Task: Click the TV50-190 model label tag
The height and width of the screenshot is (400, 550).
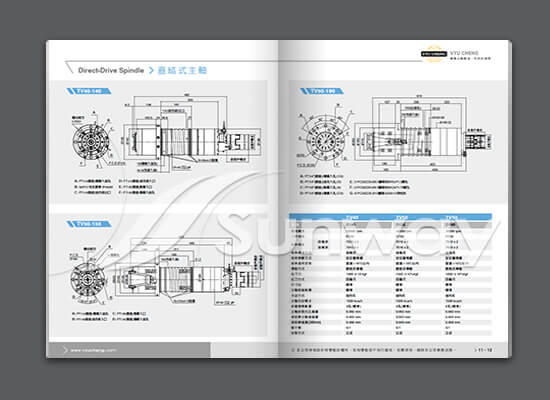Action: coord(322,91)
